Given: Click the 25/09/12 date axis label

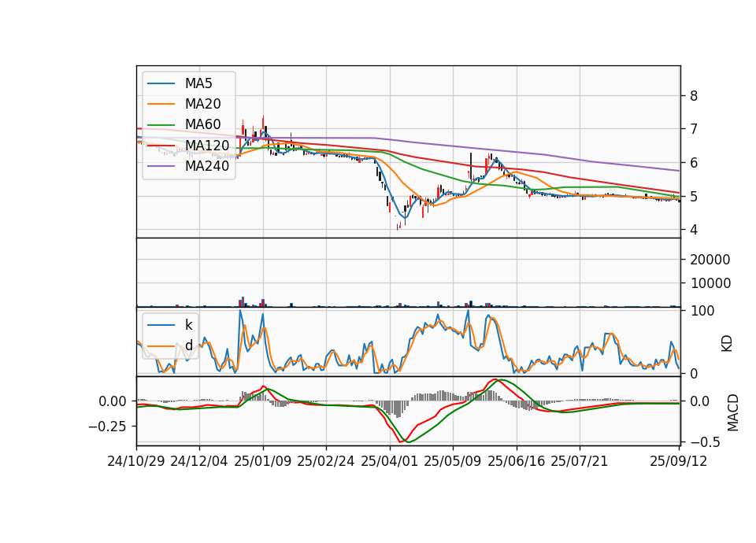Looking at the screenshot, I should click(679, 461).
